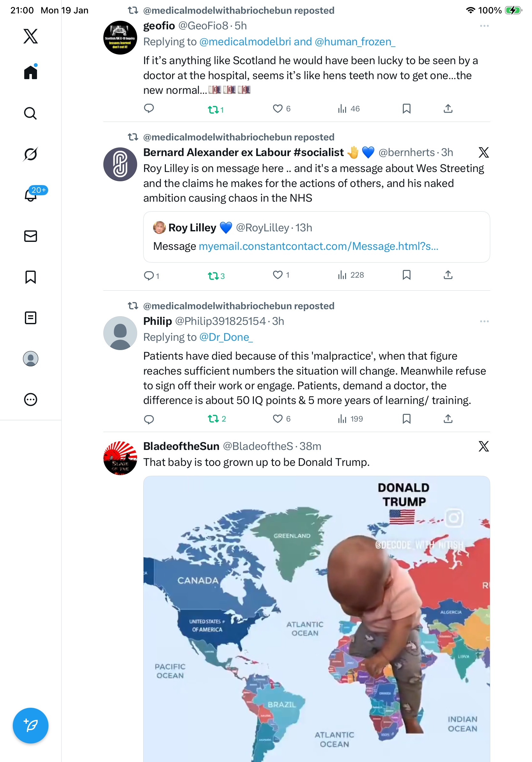Open the Lists icon in sidebar
This screenshot has height=762, width=532.
31,317
